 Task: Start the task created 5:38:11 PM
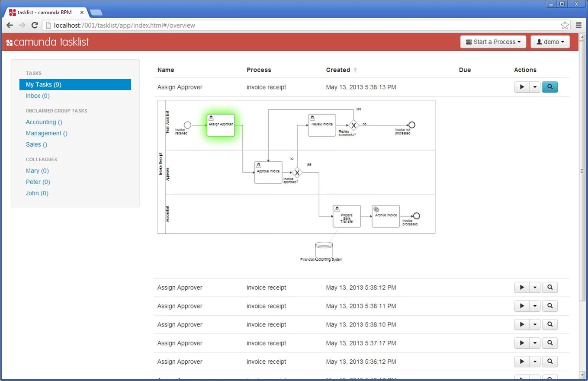click(x=522, y=306)
